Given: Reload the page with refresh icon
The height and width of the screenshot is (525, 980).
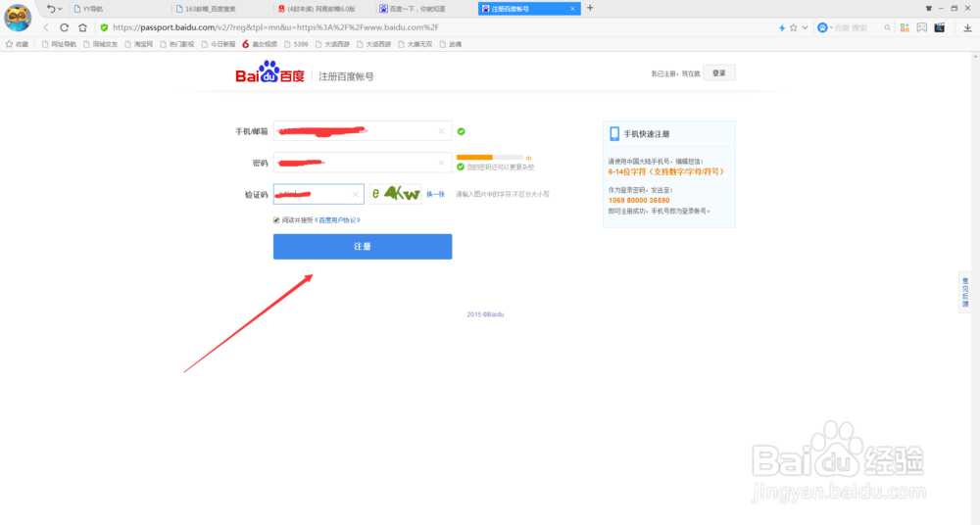Looking at the screenshot, I should tap(64, 27).
